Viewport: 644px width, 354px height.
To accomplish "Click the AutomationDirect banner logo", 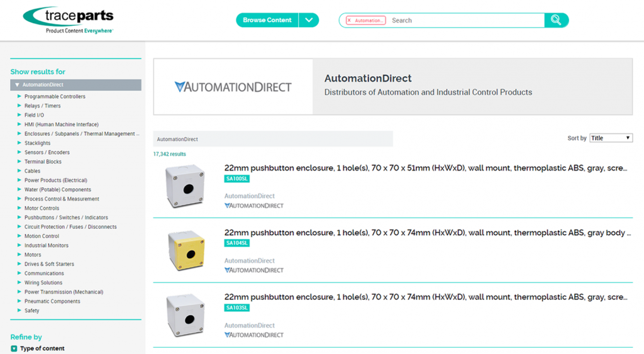I will click(x=233, y=87).
